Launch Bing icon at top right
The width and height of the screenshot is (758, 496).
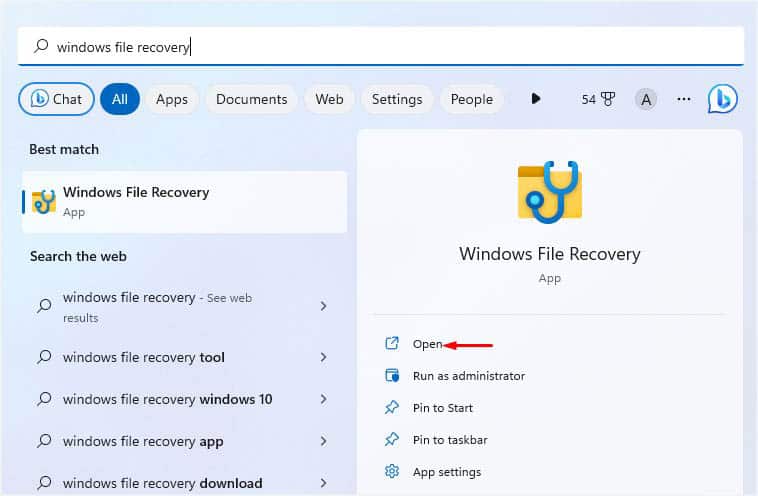(x=723, y=99)
